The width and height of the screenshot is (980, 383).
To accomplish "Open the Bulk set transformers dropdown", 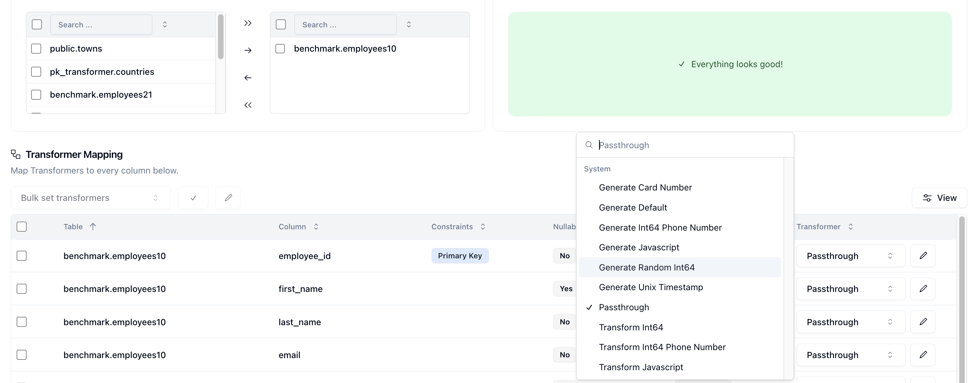I will tap(91, 198).
